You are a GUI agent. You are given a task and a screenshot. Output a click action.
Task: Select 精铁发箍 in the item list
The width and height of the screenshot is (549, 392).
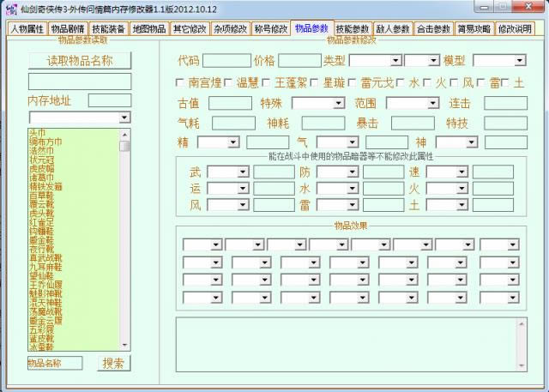click(x=45, y=186)
